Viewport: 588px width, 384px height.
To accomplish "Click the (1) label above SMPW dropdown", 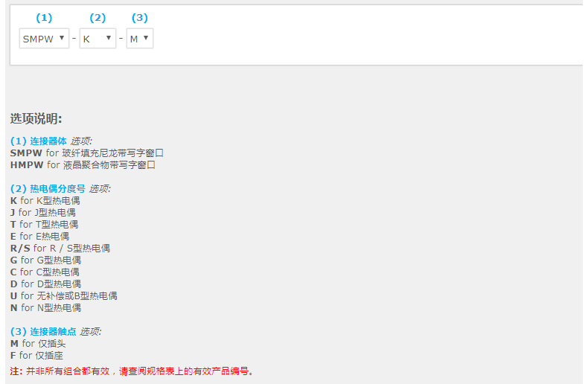I will pos(44,18).
